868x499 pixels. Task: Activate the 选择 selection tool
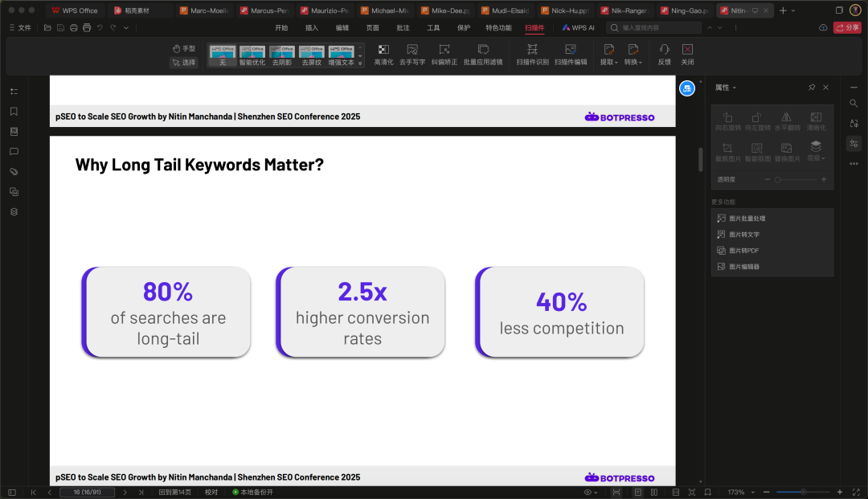[184, 63]
